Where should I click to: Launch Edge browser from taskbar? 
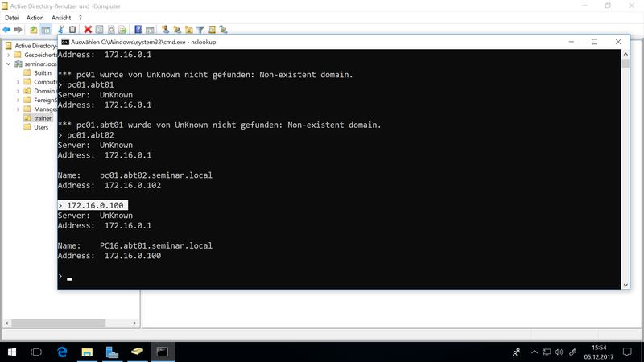pos(62,352)
